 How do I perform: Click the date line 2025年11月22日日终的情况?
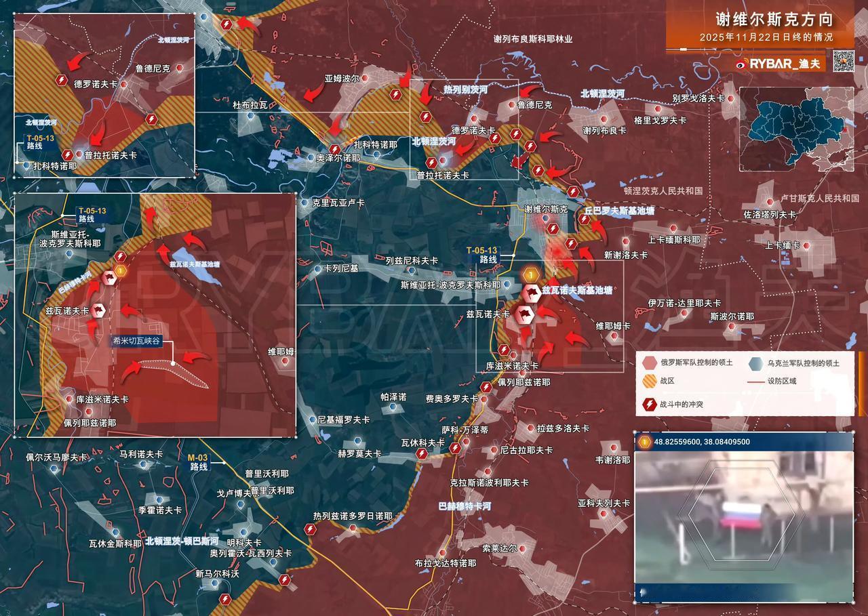[x=766, y=38]
